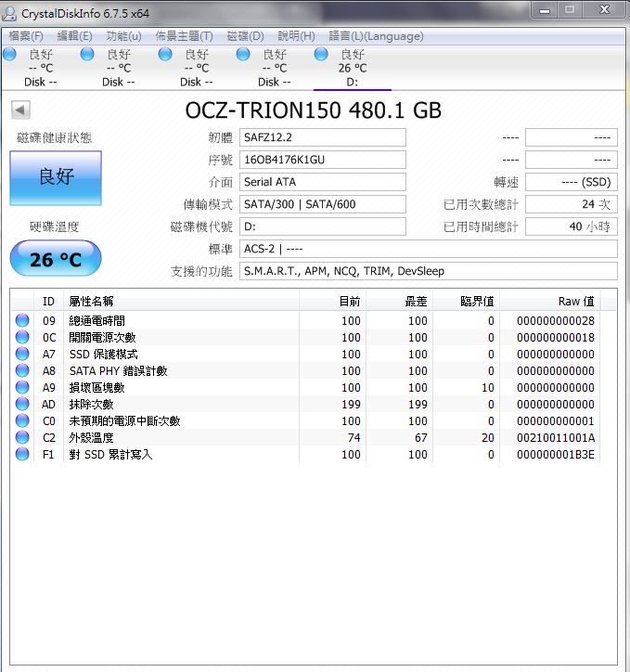
Task: Select the SSD 保護模式 attribute name
Action: click(x=104, y=354)
